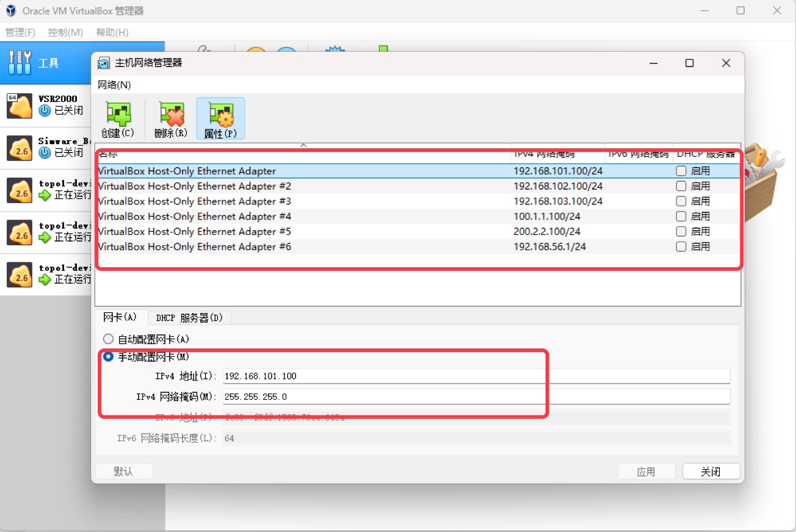Click 192.168.101.100/24 cell
Viewport: 796px width, 532px height.
coord(558,171)
